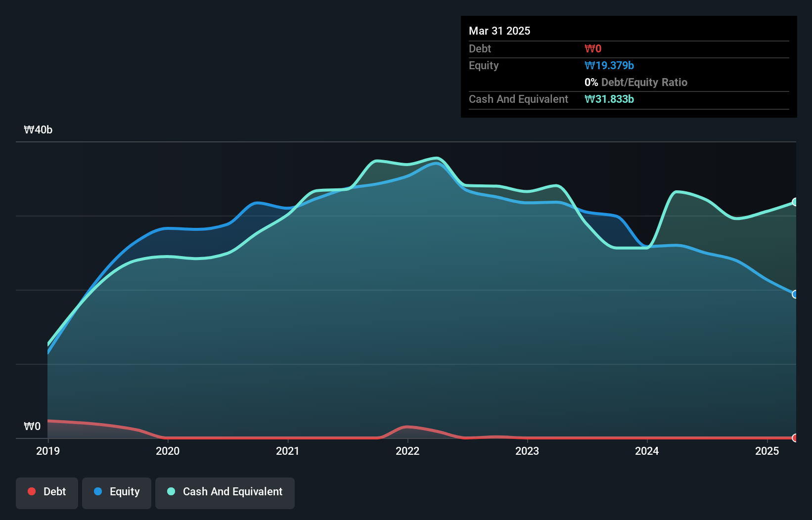Click the ₩40b gridline label

click(38, 130)
